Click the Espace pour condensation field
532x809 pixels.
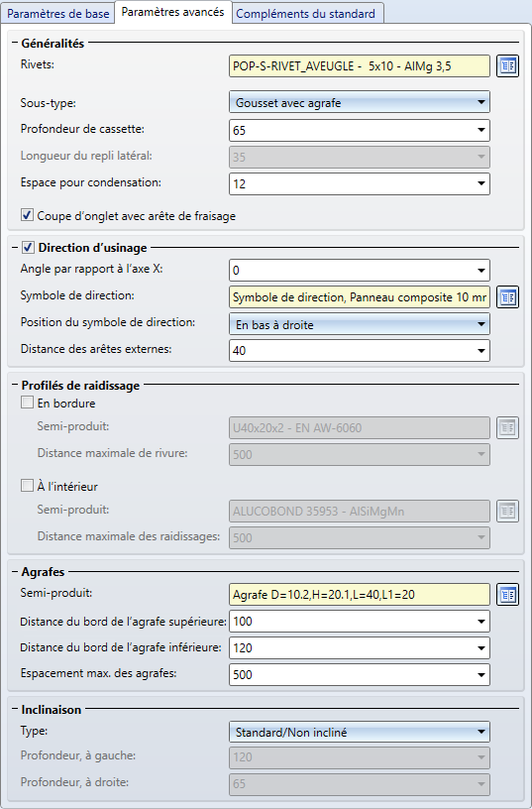point(360,183)
